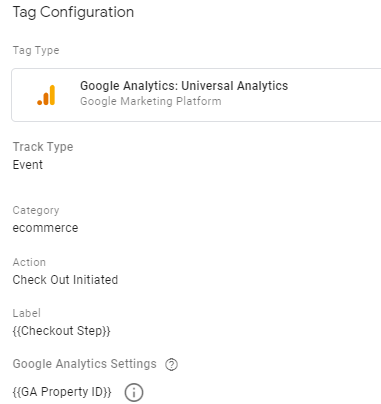Select the Track Type Event value
This screenshot has width=381, height=404.
tap(28, 165)
